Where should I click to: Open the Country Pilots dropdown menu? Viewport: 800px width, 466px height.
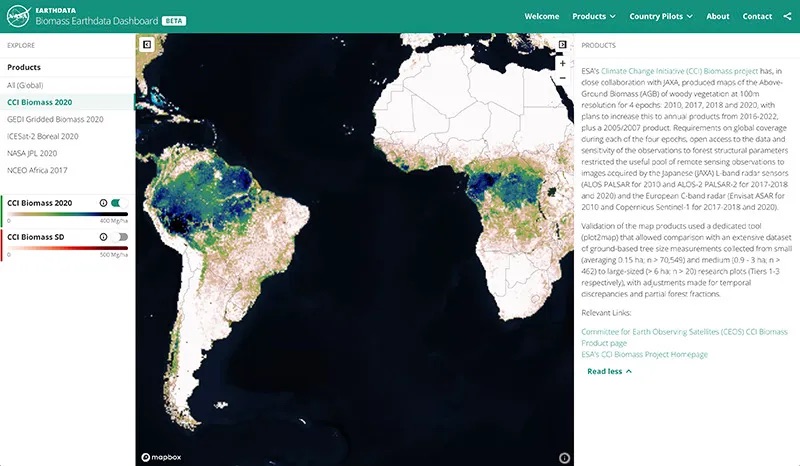[x=662, y=16]
